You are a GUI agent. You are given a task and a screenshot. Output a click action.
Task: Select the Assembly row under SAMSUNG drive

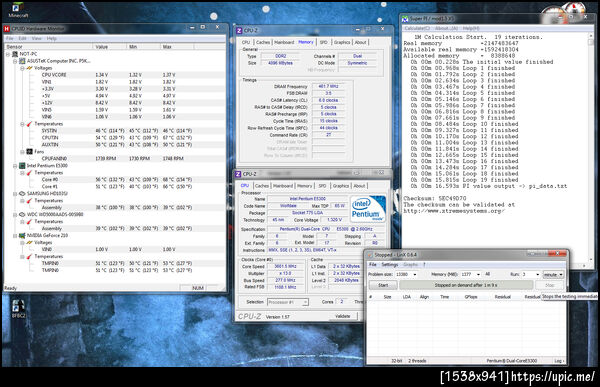pos(114,207)
